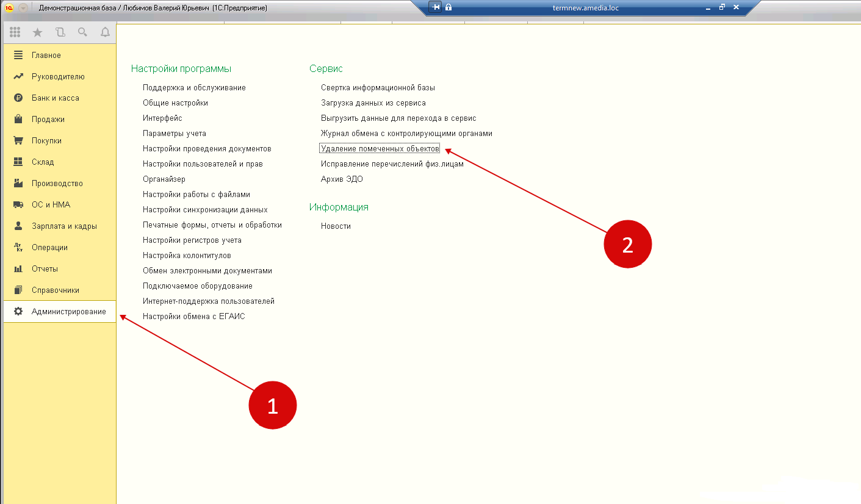This screenshot has width=861, height=504.
Task: Click the ОС и НМА truck icon
Action: coord(18,204)
